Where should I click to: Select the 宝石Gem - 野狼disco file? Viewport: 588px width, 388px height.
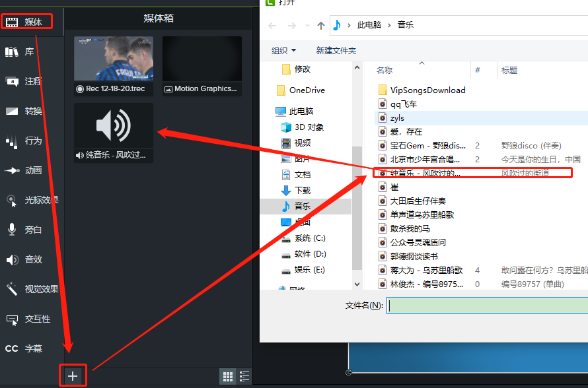coord(422,146)
